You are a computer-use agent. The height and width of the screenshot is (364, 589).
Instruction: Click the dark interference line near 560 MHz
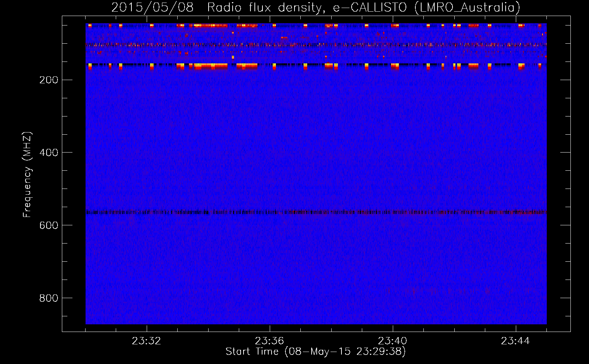[316, 212]
